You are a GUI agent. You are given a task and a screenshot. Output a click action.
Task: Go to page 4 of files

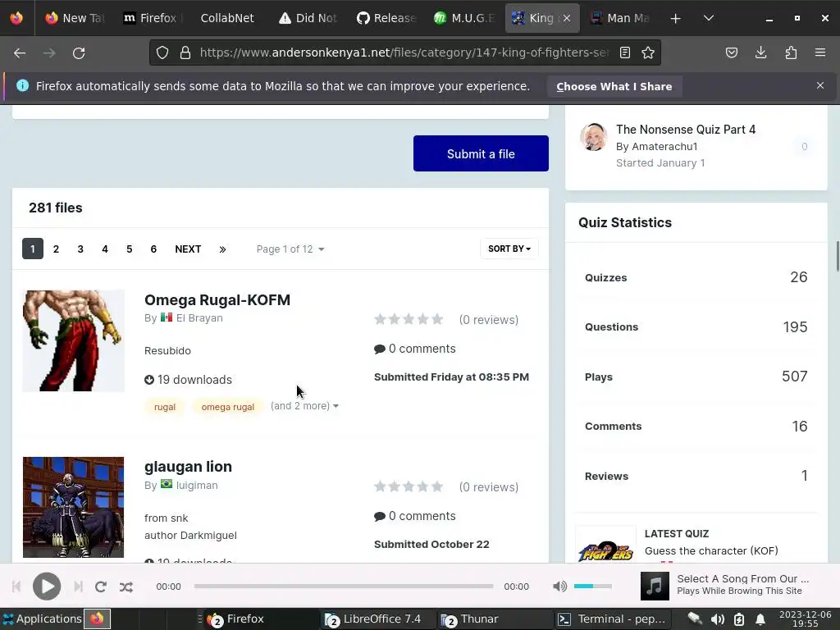click(105, 249)
